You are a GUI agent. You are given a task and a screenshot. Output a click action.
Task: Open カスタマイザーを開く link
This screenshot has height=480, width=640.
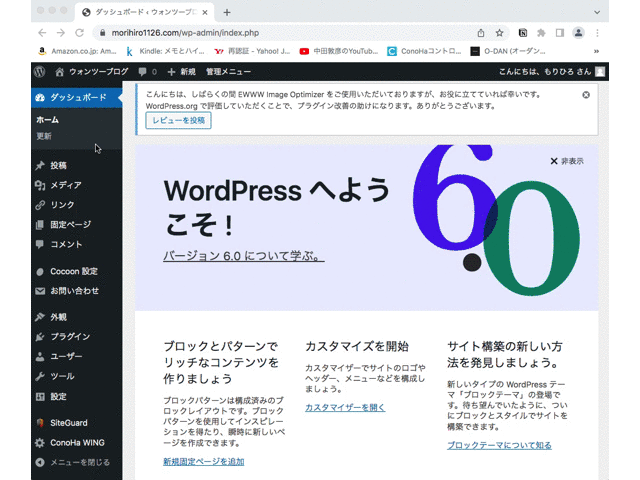click(345, 407)
